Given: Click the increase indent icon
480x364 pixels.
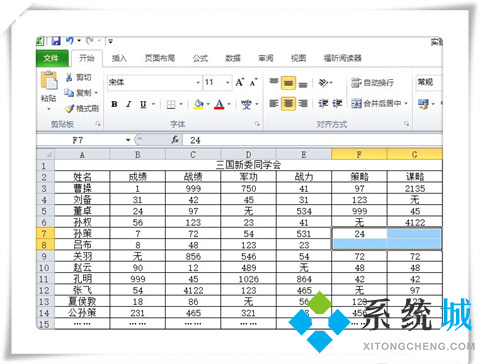Looking at the screenshot, I should click(337, 104).
